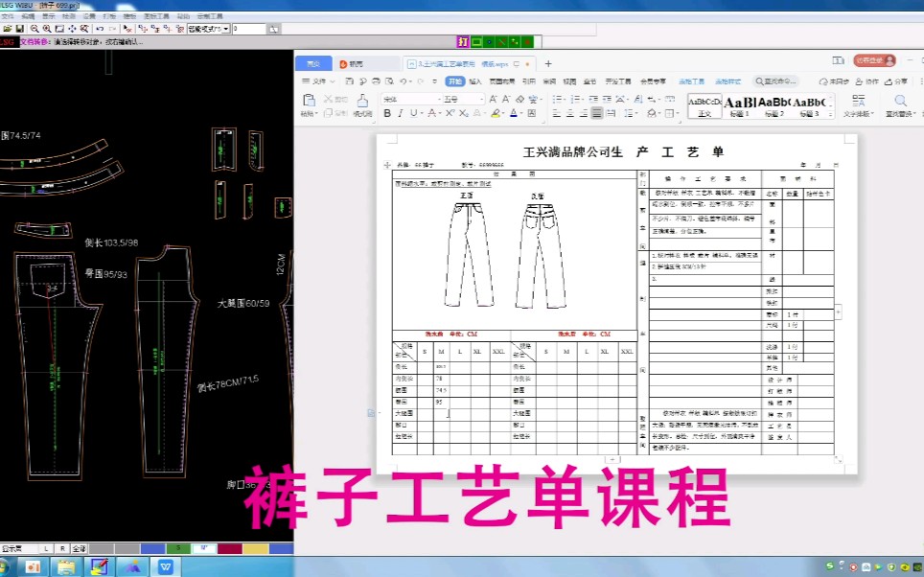
Task: Select 插入 ribbon tab
Action: (x=475, y=81)
